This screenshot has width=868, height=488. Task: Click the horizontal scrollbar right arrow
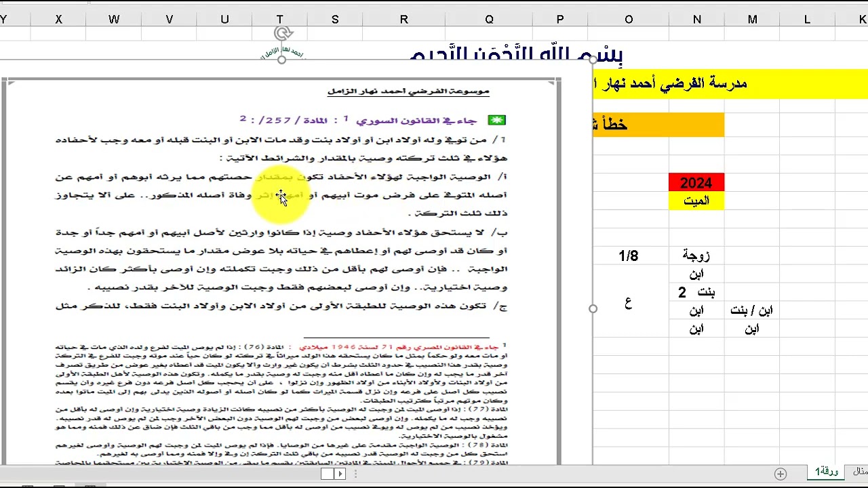pos(340,474)
